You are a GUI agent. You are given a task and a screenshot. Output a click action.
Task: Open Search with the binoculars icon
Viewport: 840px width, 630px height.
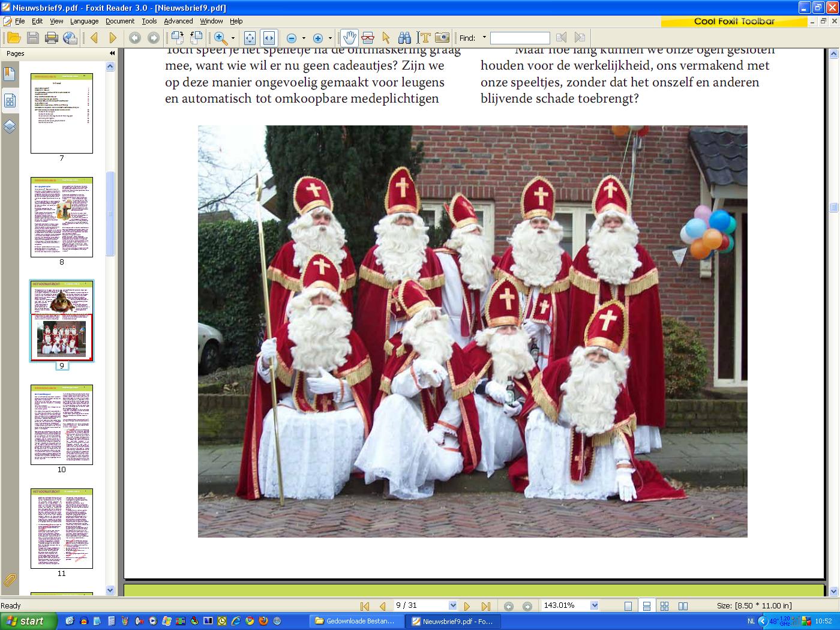404,38
